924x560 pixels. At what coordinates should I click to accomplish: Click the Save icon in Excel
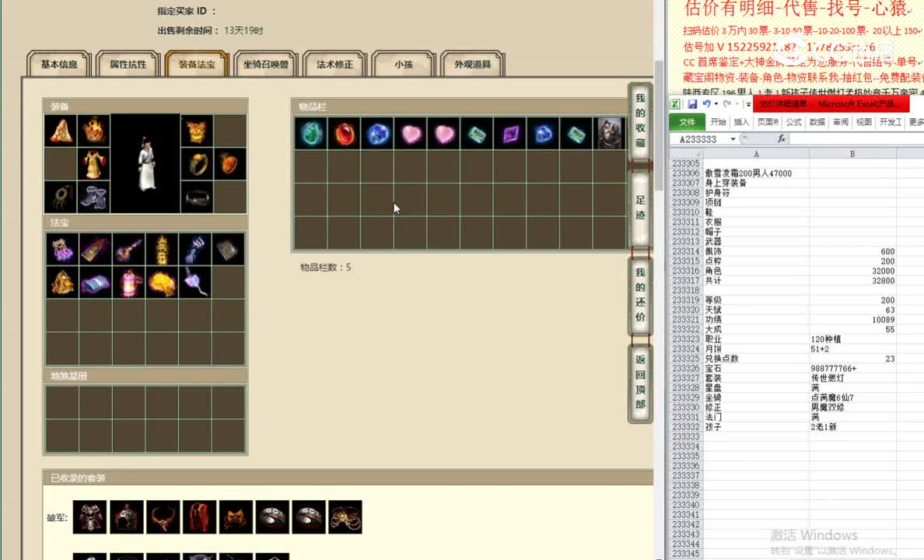click(x=691, y=104)
